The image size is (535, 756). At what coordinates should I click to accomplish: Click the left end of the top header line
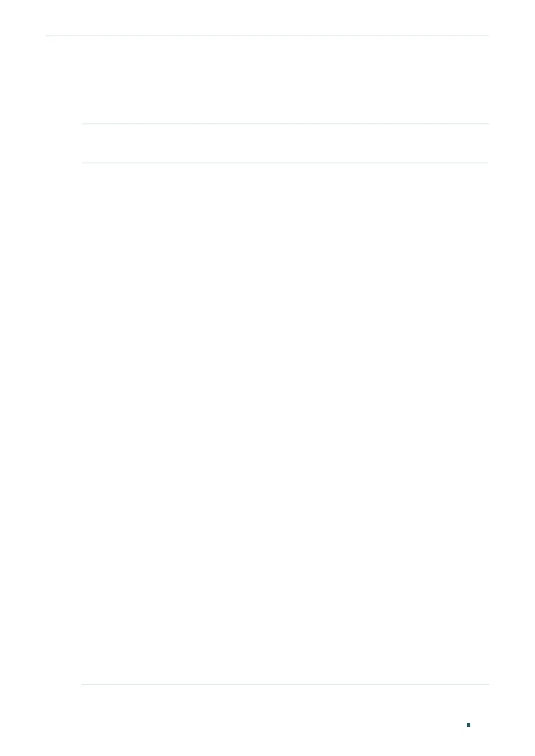click(x=49, y=36)
